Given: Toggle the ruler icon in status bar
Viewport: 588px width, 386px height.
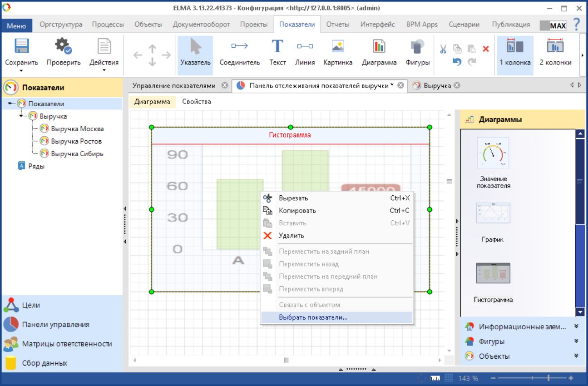Looking at the screenshot, I should tap(435, 378).
